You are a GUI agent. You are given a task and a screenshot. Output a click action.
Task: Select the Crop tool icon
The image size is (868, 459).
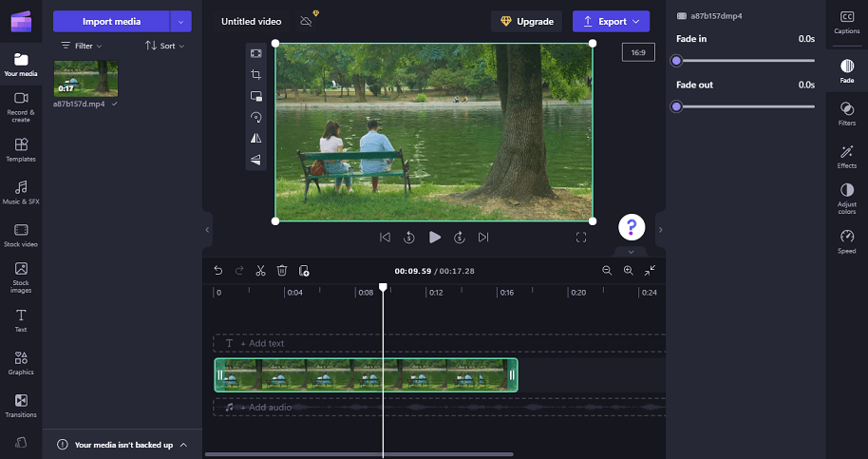point(255,75)
